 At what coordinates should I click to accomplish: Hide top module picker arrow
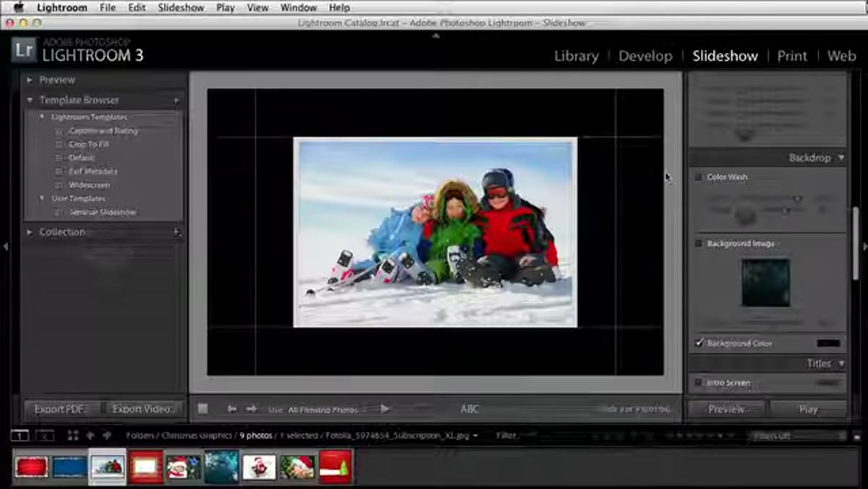(x=435, y=34)
